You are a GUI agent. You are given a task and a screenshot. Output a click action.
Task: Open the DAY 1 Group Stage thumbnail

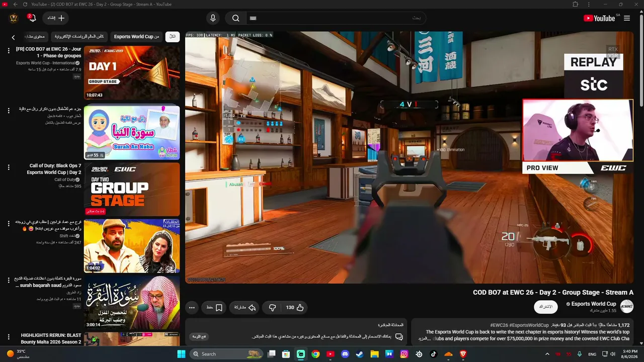pos(132,73)
